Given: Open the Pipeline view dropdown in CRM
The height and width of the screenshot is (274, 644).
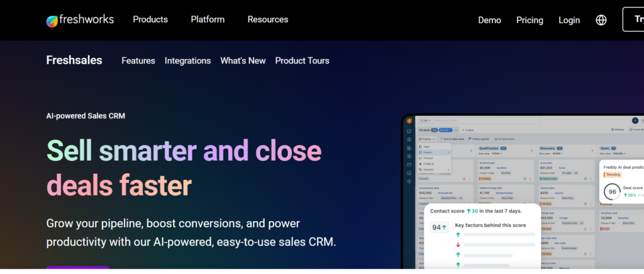Looking at the screenshot, I should point(426,138).
